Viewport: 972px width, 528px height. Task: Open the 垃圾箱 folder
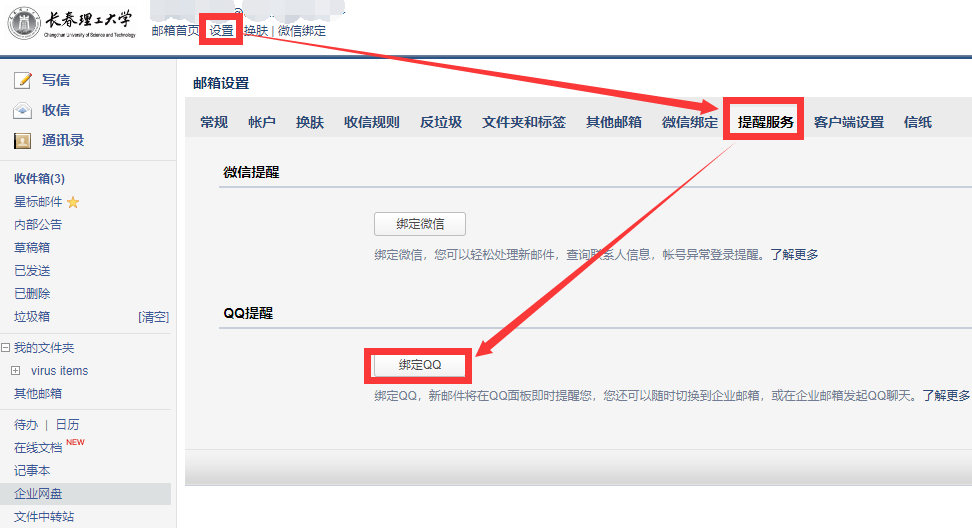pyautogui.click(x=32, y=317)
